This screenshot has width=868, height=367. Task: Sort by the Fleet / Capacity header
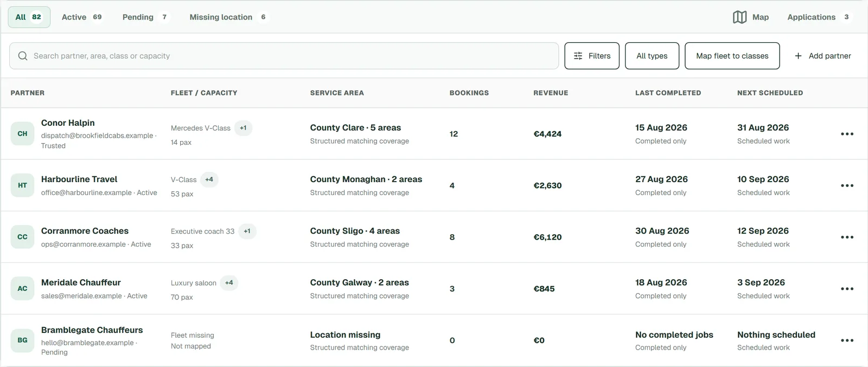(x=204, y=93)
